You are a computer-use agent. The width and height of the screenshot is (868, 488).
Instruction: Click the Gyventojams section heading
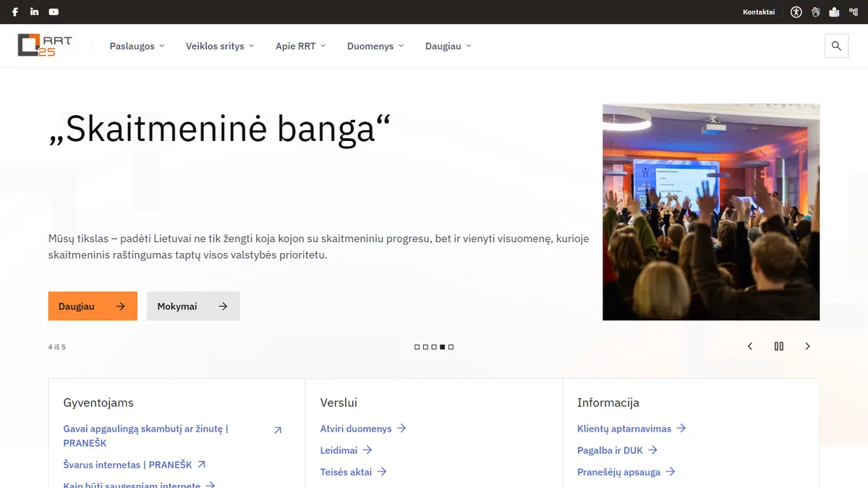[98, 403]
